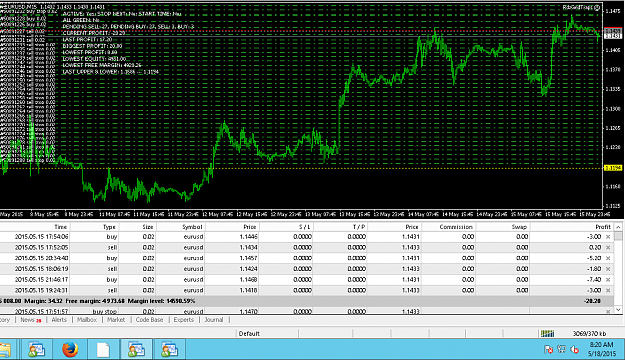The image size is (625, 361).
Task: Open the blank document icon on the taskbar
Action: (103, 350)
